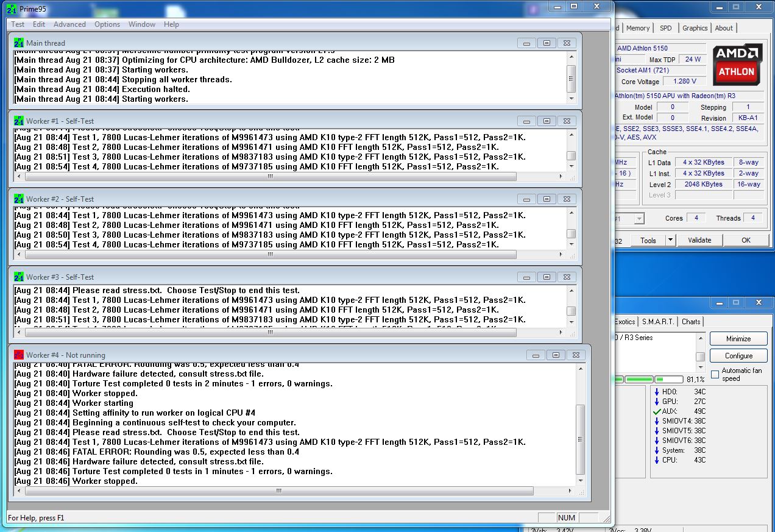Minimize the Worker #4 child window
The width and height of the screenshot is (775, 532).
click(535, 355)
